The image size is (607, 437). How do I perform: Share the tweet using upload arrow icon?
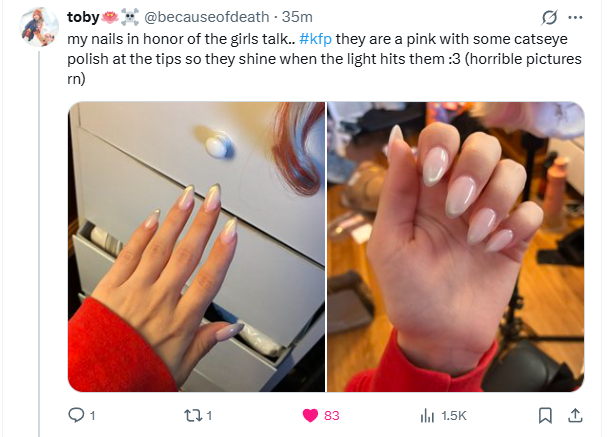click(575, 415)
